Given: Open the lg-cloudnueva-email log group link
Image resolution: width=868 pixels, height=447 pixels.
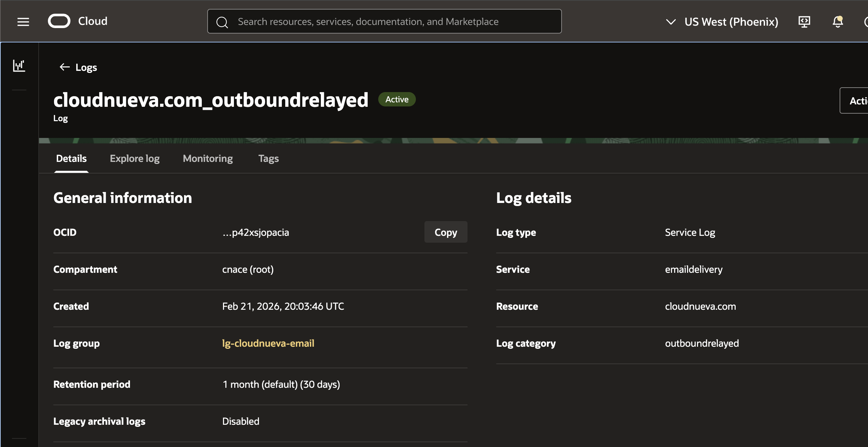Looking at the screenshot, I should (x=268, y=343).
